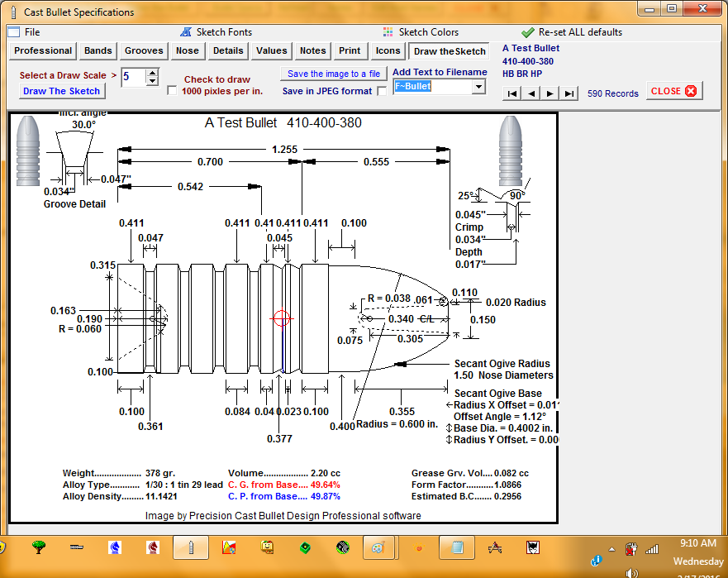Increase the draw scale with up arrow
This screenshot has height=578, width=728.
[152, 73]
